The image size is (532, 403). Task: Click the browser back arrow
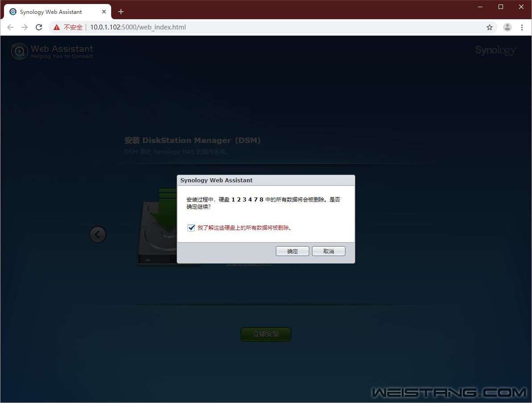(10, 27)
